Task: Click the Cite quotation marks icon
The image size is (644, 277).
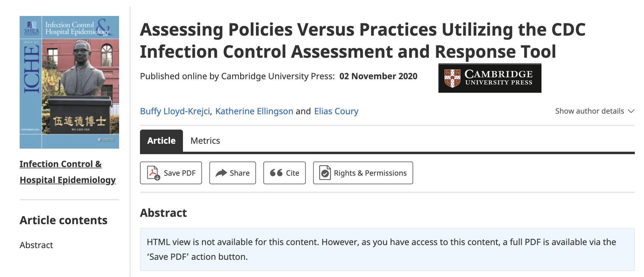Action: 276,173
